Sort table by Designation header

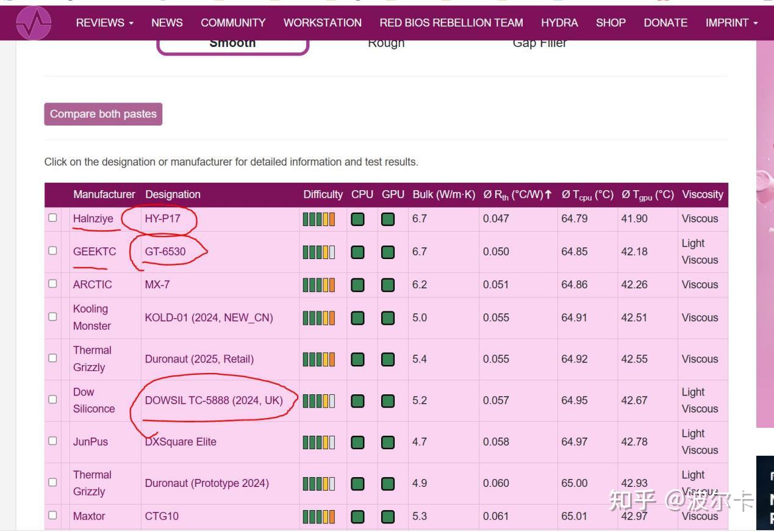[173, 194]
